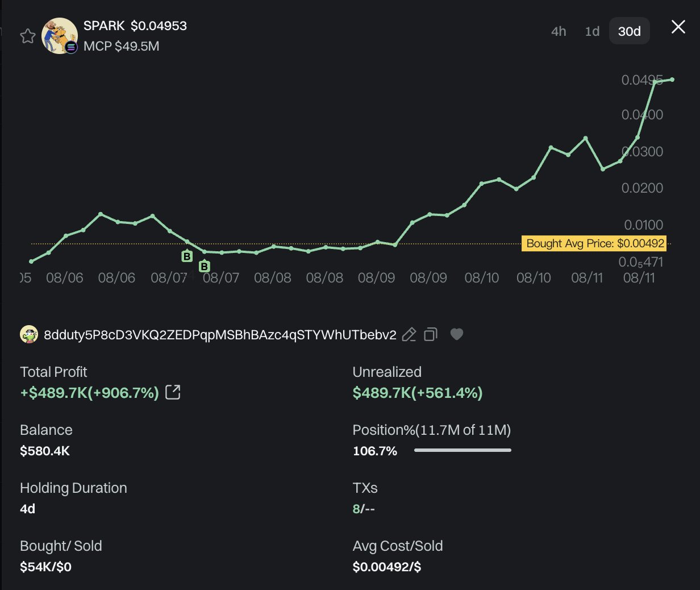Click the Total Profit value

(90, 393)
